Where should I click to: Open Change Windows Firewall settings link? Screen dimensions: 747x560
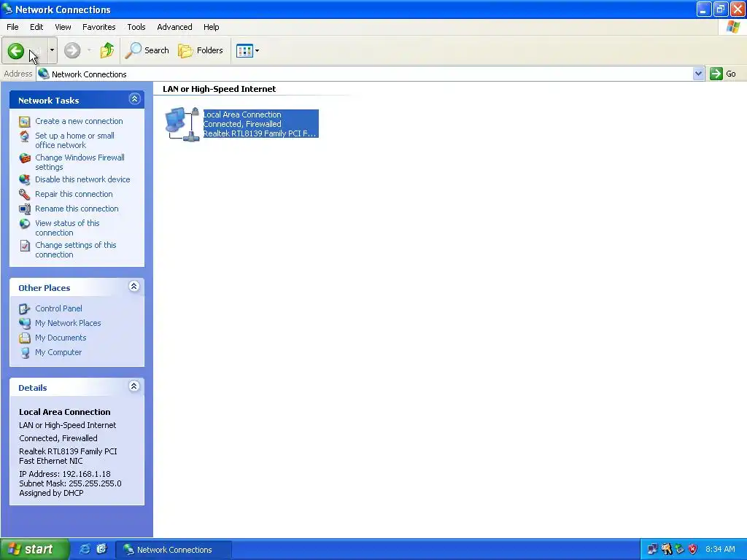pyautogui.click(x=80, y=163)
